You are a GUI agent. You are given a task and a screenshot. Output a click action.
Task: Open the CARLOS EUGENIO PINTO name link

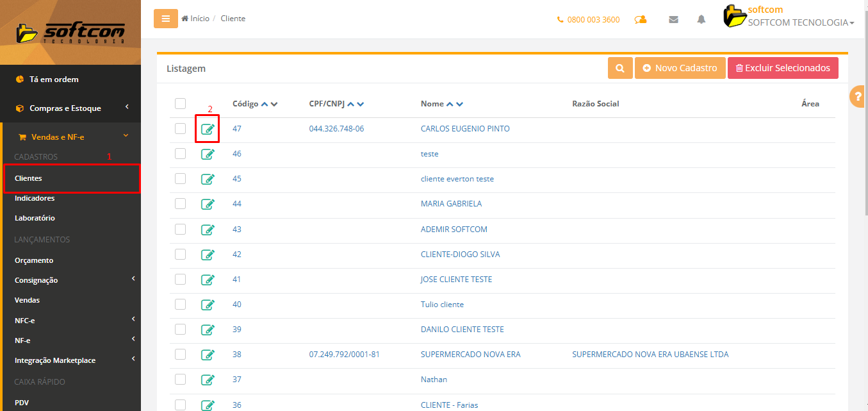pyautogui.click(x=465, y=129)
